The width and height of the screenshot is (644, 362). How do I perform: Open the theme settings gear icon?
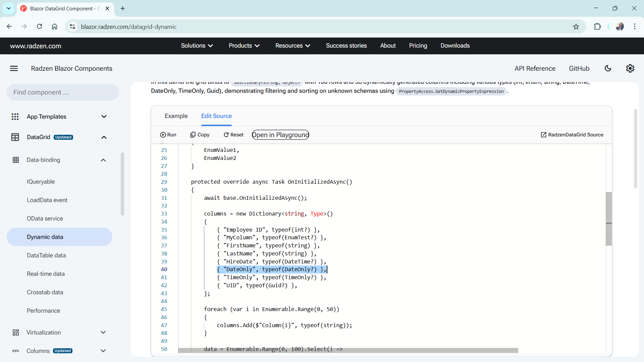pos(630,68)
